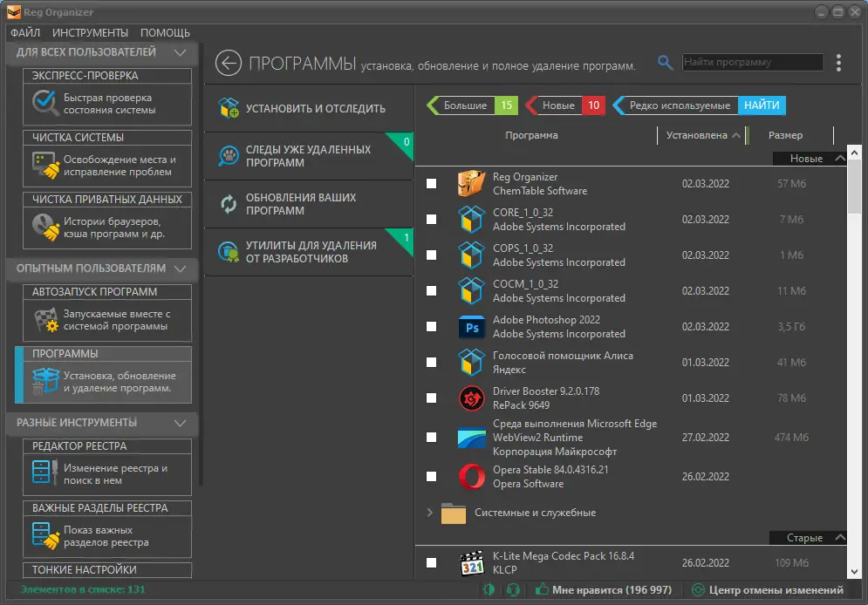868x605 pixels.
Task: Click the Driver Booster red icon
Action: coord(472,398)
